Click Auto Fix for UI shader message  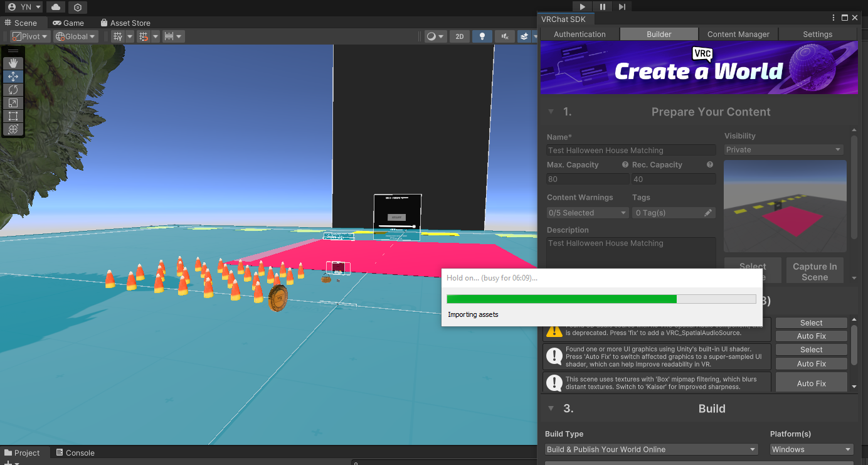click(x=811, y=363)
